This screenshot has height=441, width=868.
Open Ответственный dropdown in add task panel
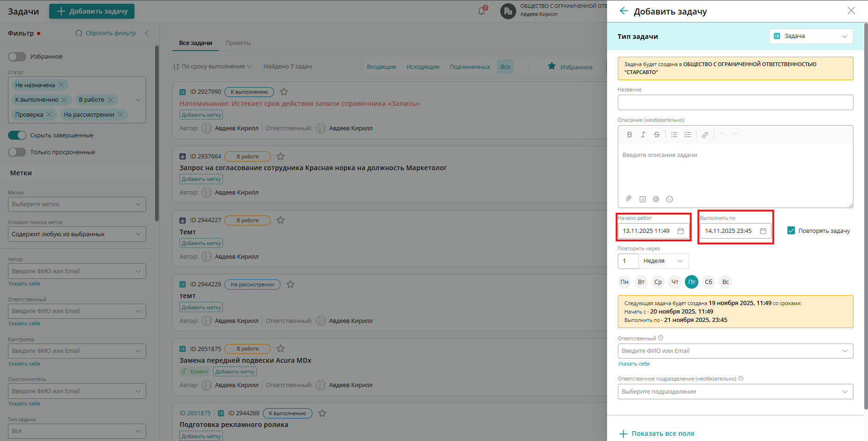735,351
